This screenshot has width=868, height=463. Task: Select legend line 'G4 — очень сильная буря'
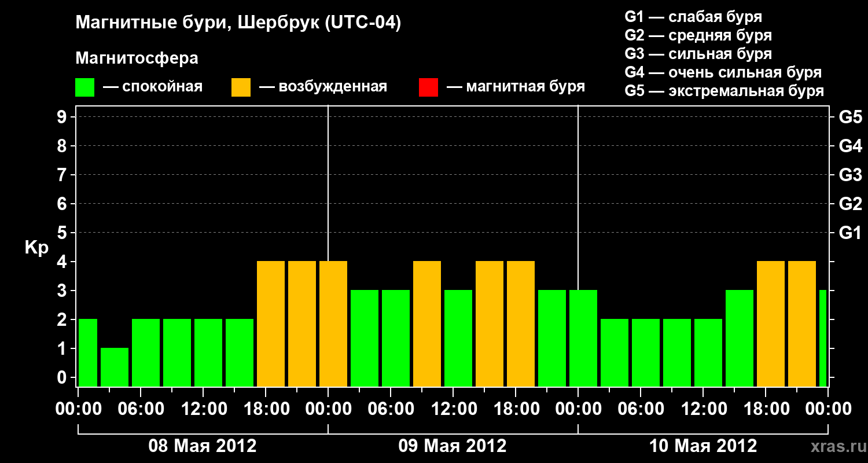723,72
